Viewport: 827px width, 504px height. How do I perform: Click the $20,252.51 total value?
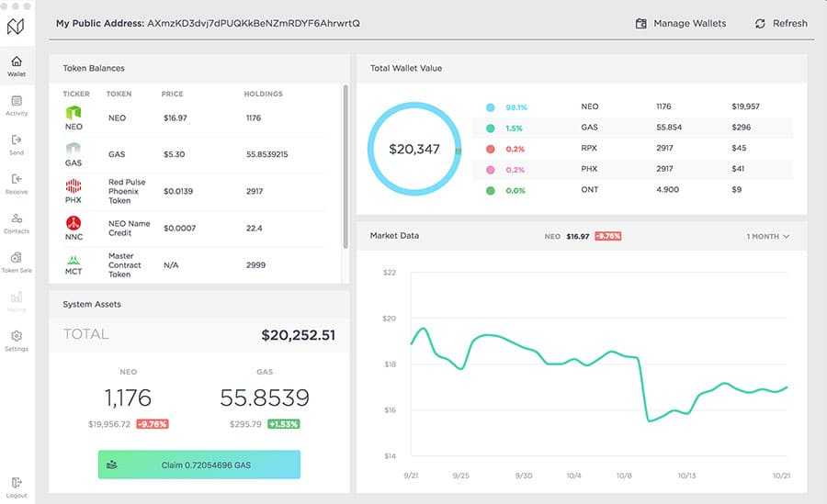pyautogui.click(x=298, y=335)
